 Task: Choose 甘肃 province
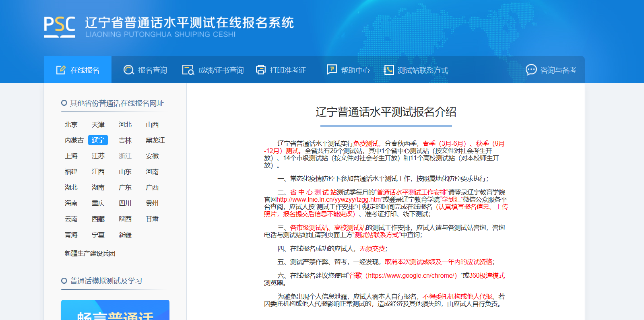[152, 219]
